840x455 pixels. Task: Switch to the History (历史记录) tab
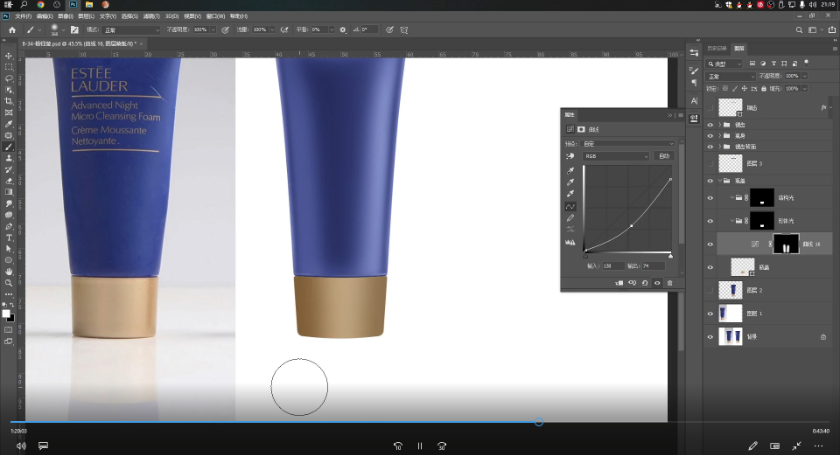coord(717,48)
